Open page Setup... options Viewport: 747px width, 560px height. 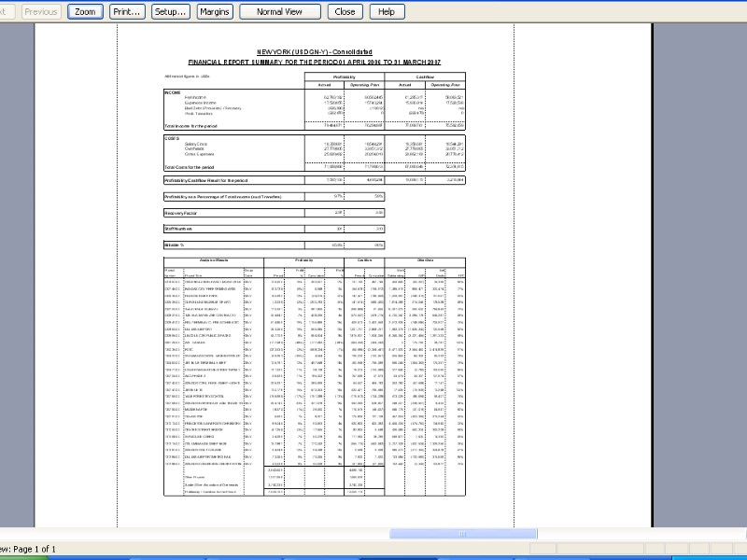coord(171,12)
